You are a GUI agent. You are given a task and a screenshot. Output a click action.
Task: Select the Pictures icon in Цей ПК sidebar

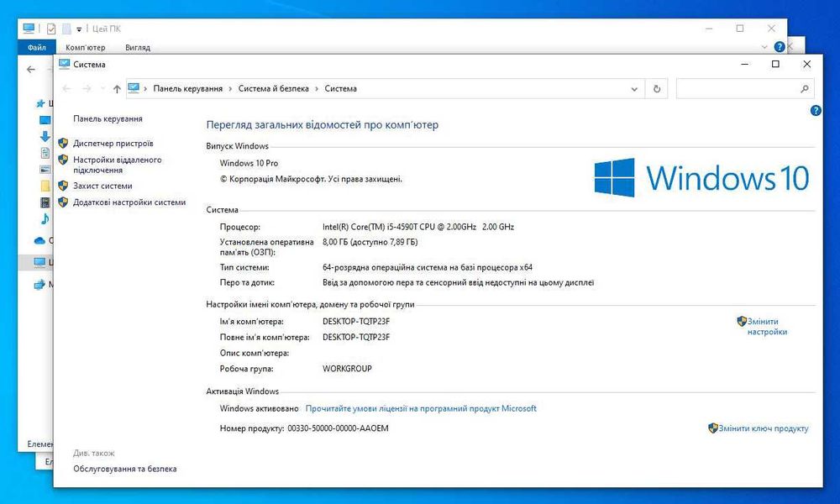coord(45,169)
